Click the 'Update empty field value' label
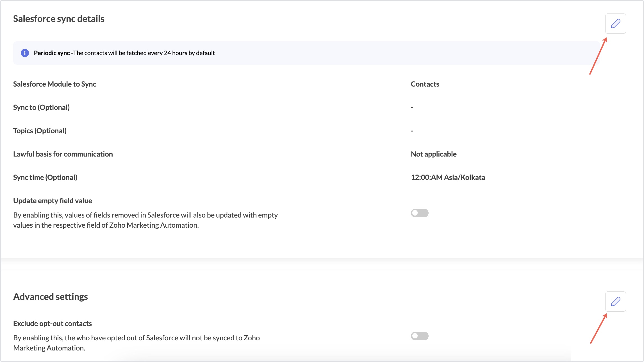Viewport: 644px width, 362px height. [53, 201]
